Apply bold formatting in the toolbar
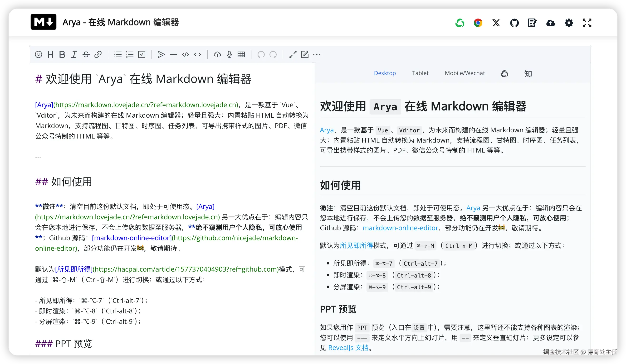The width and height of the screenshot is (626, 364). (62, 54)
